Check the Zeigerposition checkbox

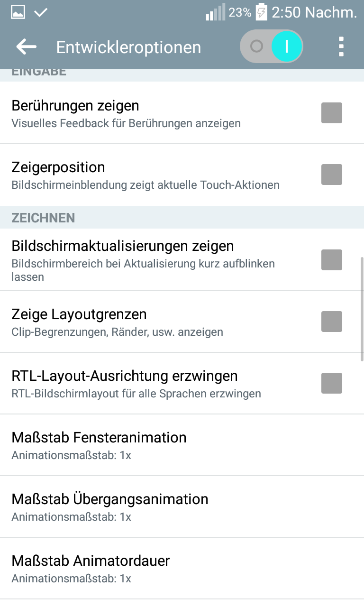[x=331, y=175]
